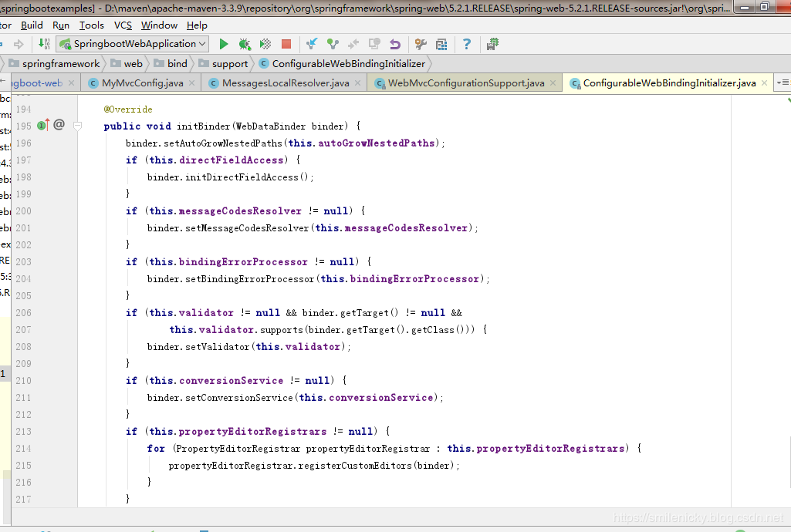Viewport: 791px width, 532px height.
Task: Stop the running process with red square
Action: point(286,44)
